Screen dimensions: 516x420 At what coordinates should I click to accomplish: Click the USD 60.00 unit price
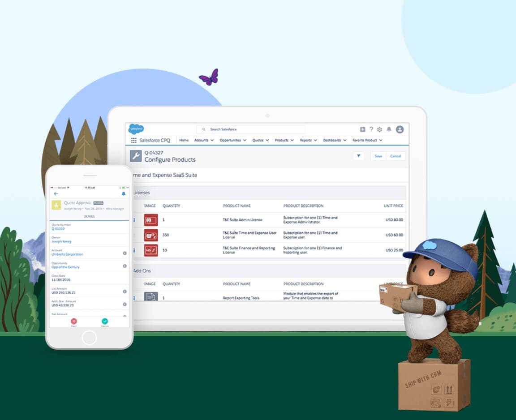click(394, 235)
